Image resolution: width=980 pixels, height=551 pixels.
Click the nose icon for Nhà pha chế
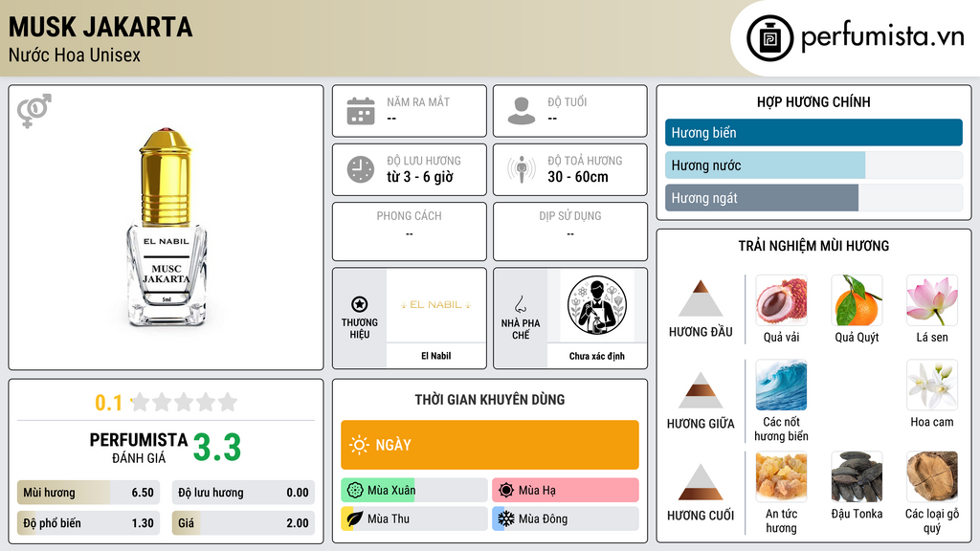point(520,304)
